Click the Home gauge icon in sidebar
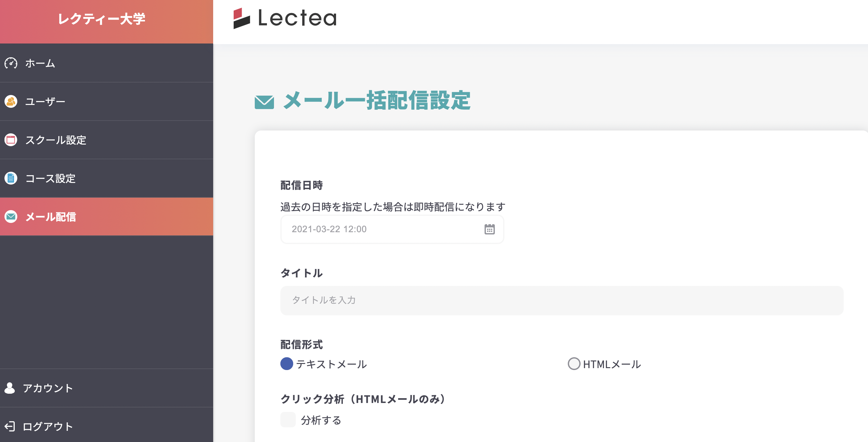The image size is (868, 442). click(x=11, y=63)
